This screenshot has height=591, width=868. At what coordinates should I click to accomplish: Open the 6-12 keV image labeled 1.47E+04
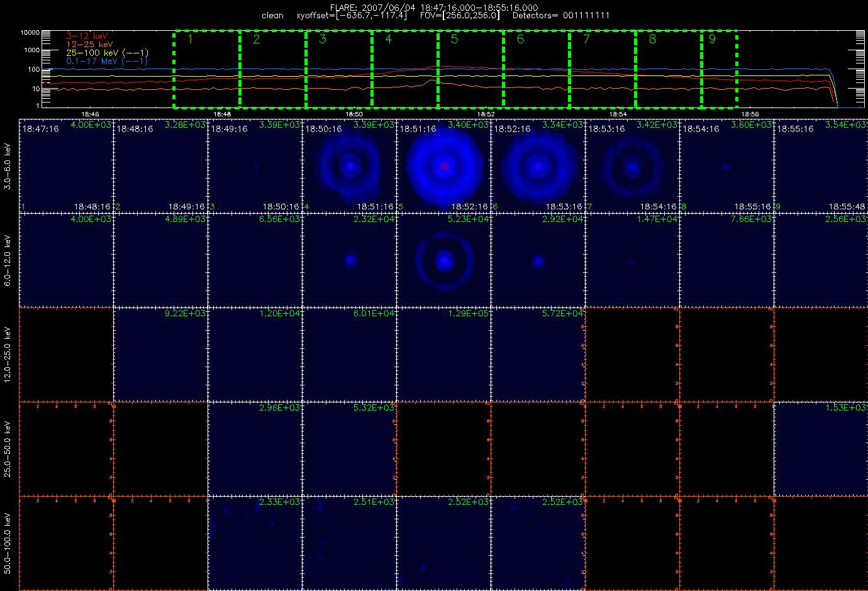coord(633,260)
